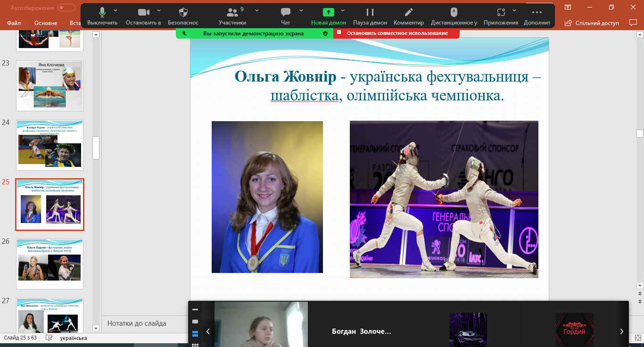Image resolution: width=644 pixels, height=347 pixels.
Task: Select slide 24 thumbnail
Action: pos(50,145)
